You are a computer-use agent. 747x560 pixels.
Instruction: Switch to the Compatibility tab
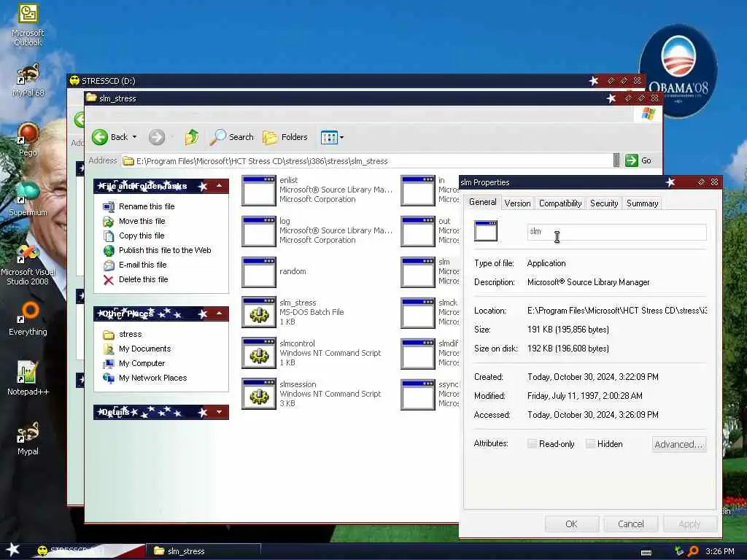(560, 203)
